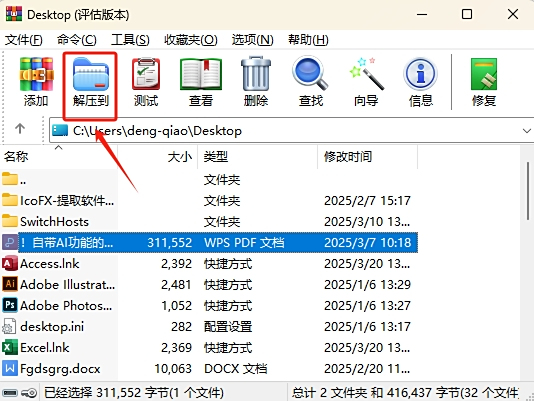Image resolution: width=534 pixels, height=401 pixels.
Task: Open the 文件(F) menu
Action: [x=23, y=40]
